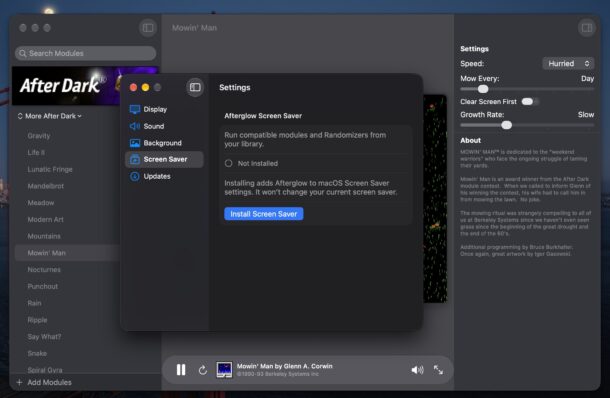Click the Search Modules input field
Image resolution: width=610 pixels, height=398 pixels.
click(86, 53)
